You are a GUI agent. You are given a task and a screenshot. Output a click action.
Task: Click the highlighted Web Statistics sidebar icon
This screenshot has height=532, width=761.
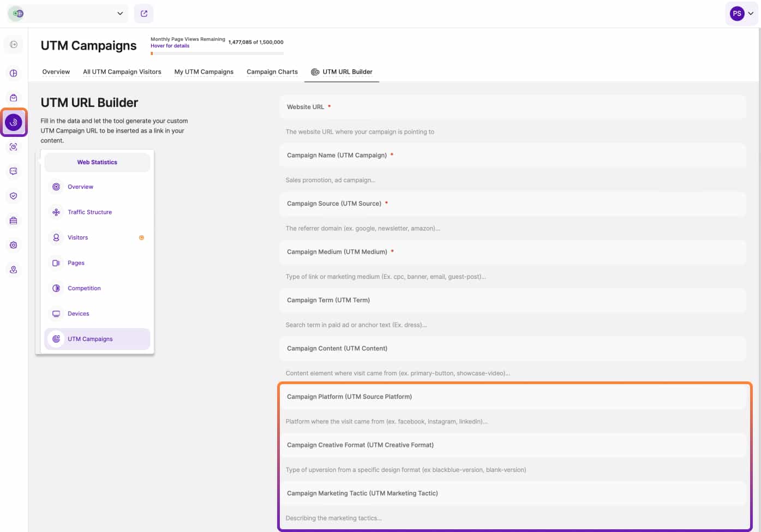click(x=14, y=122)
